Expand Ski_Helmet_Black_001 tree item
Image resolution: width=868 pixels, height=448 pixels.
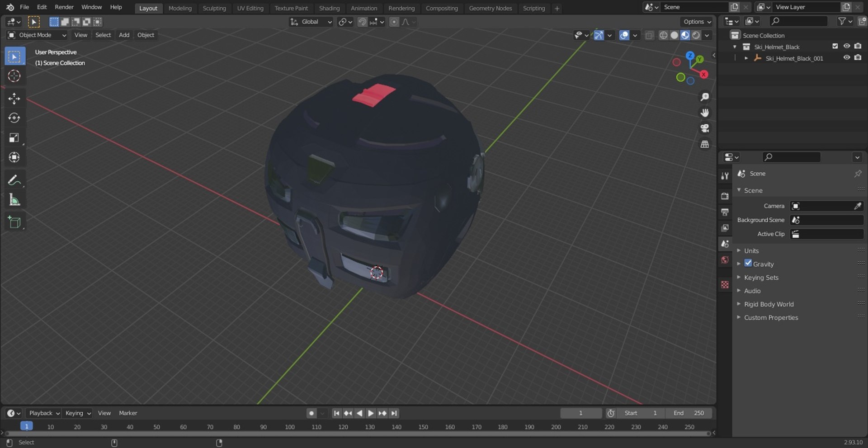(746, 58)
